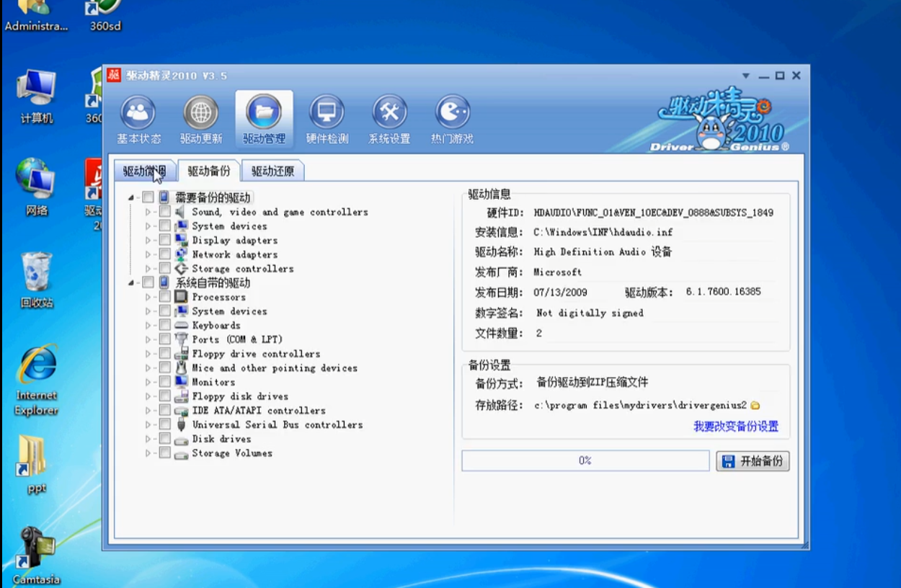The image size is (901, 588).
Task: Open the Internet Explorer desktop icon
Action: (36, 380)
